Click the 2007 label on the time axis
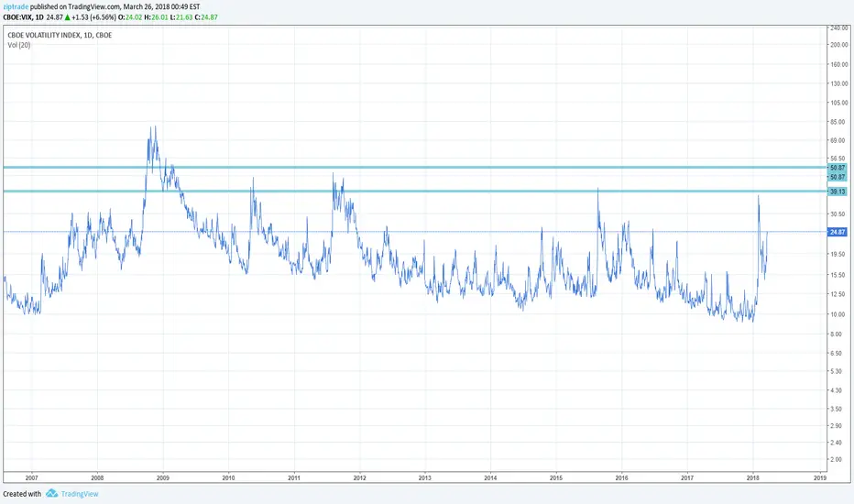This screenshot has height=504, width=854. (31, 477)
